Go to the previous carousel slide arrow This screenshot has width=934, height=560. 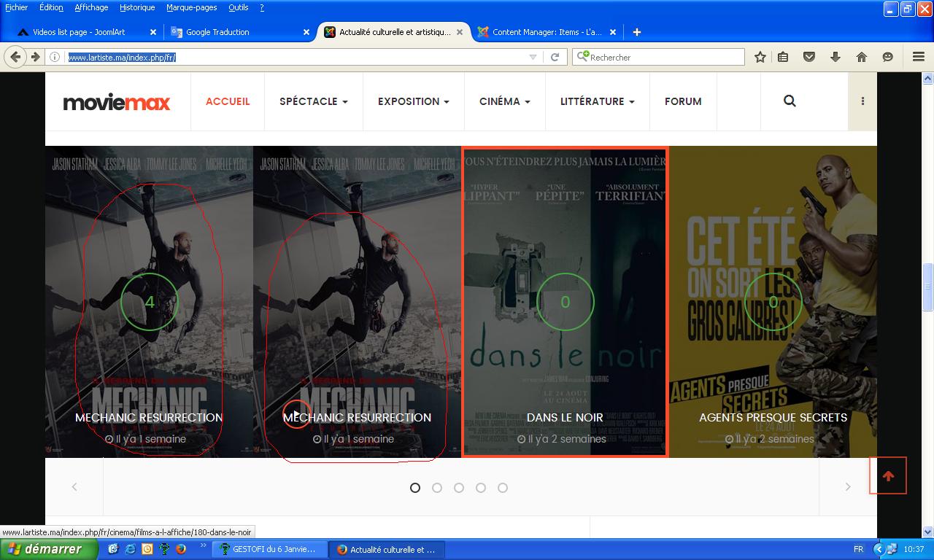click(74, 487)
